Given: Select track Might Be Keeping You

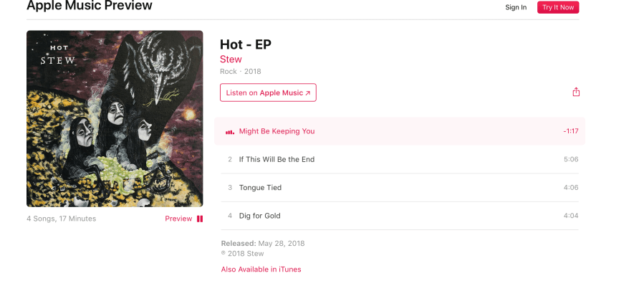Looking at the screenshot, I should click(x=400, y=131).
